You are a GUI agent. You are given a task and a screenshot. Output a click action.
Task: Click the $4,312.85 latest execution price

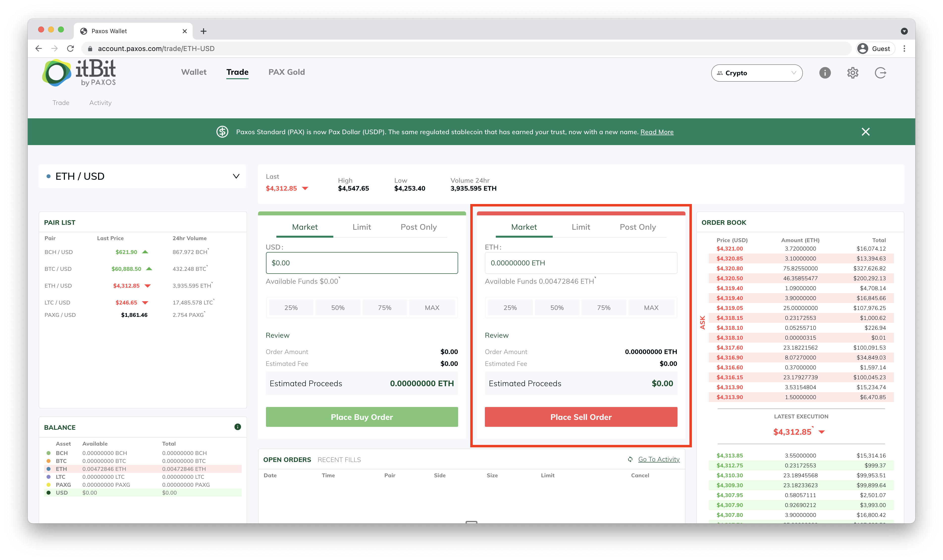click(792, 432)
